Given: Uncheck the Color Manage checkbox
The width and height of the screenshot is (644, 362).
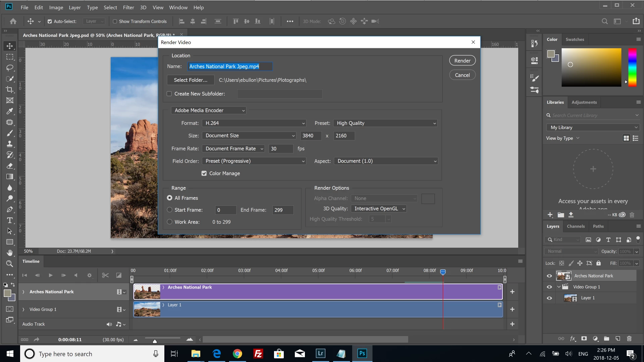Looking at the screenshot, I should 204,173.
